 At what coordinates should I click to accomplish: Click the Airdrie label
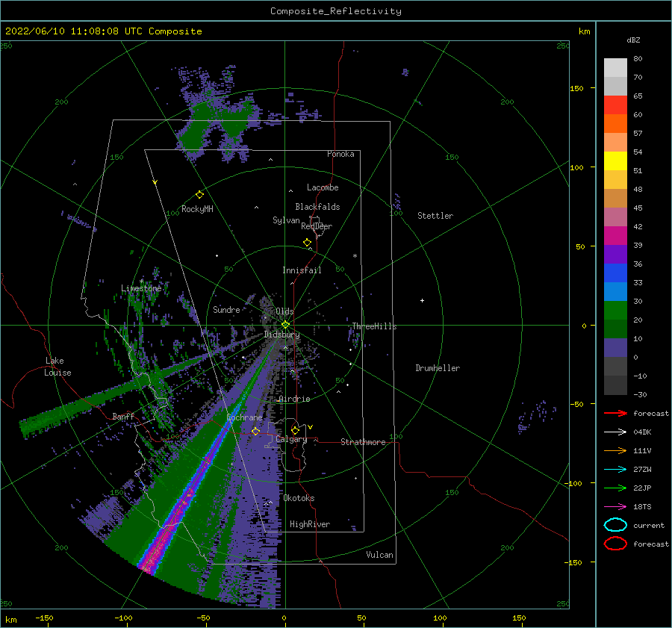click(294, 399)
